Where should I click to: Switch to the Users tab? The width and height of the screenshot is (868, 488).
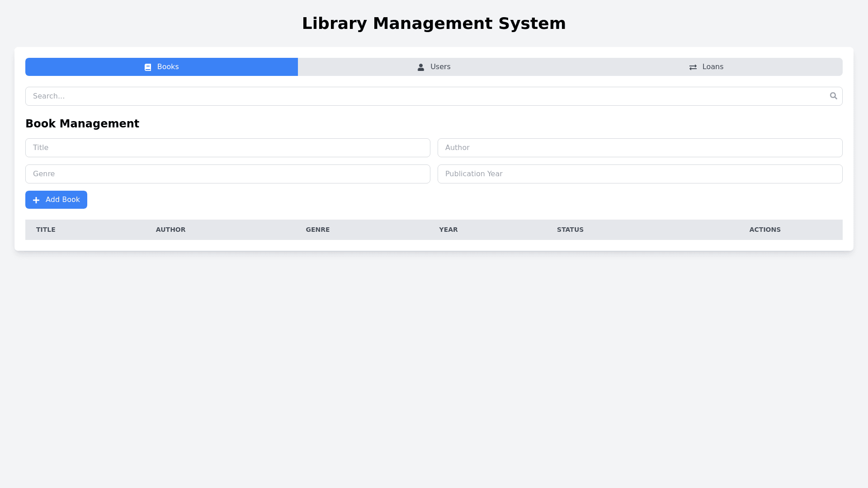coord(434,67)
